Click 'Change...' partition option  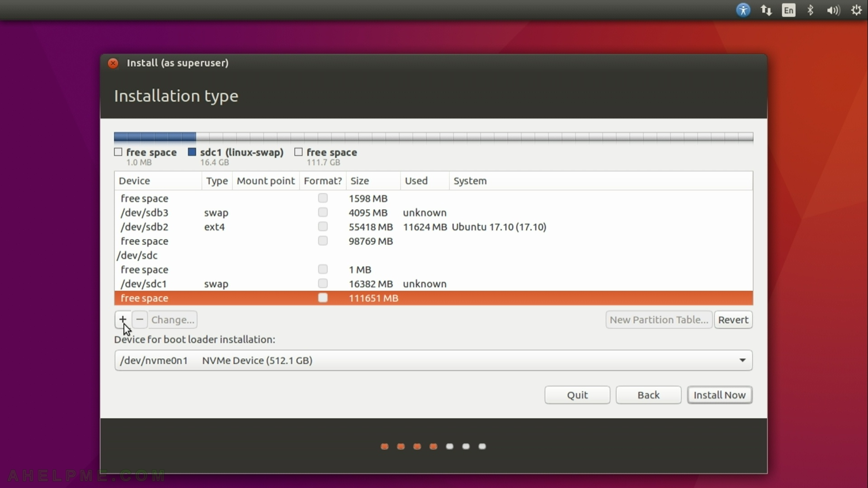173,319
